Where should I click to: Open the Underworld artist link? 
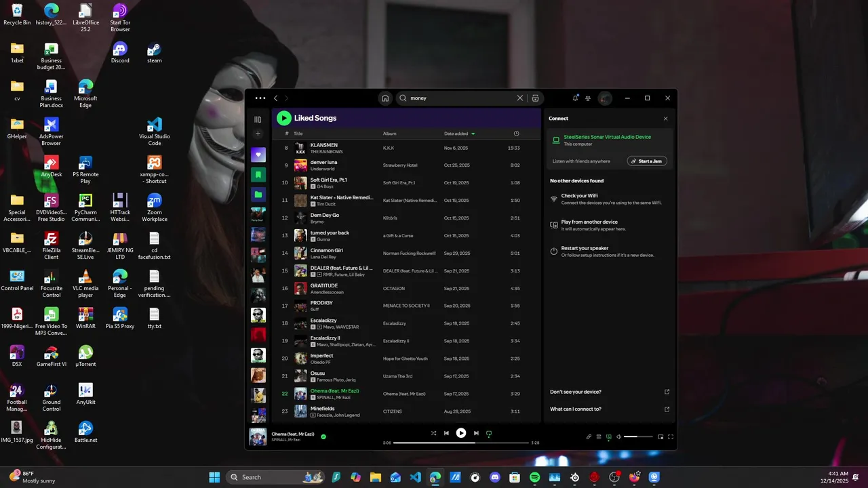[323, 169]
